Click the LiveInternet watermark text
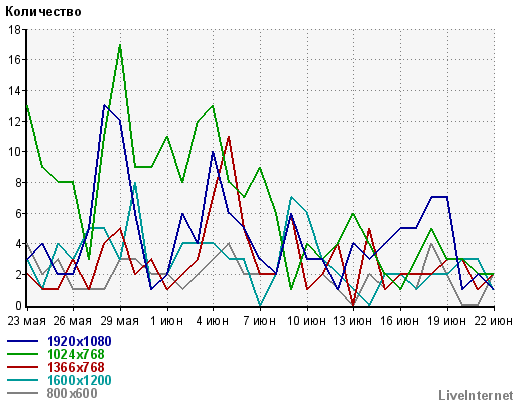This screenshot has width=520, height=405. 476,395
